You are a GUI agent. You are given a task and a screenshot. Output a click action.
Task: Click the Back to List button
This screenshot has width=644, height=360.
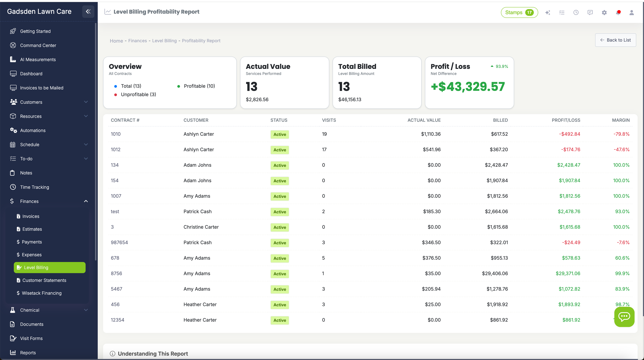[615, 40]
